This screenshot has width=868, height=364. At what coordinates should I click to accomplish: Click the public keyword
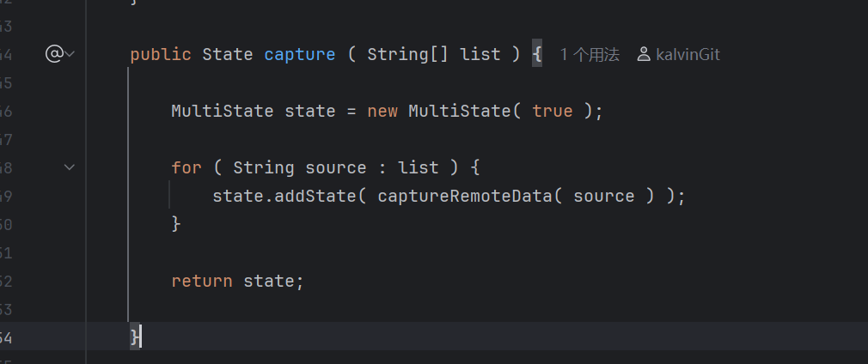tap(161, 54)
